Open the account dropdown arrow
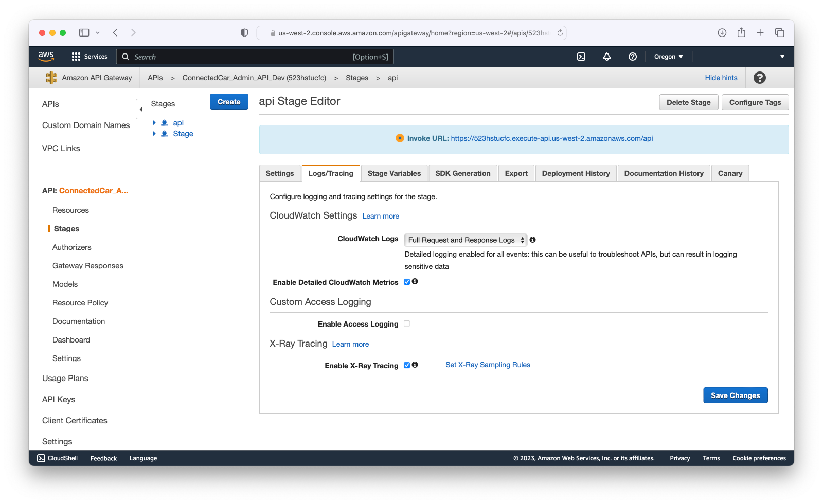823x504 pixels. (x=782, y=57)
